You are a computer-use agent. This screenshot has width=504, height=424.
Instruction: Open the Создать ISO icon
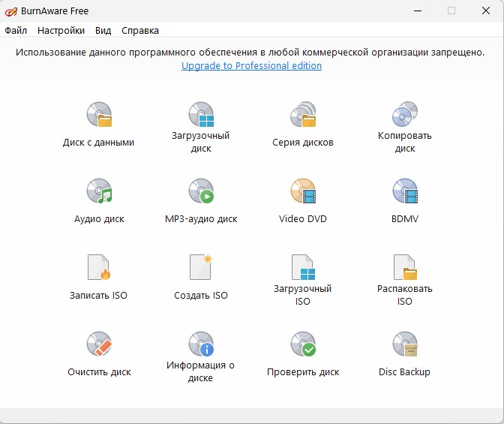[201, 267]
